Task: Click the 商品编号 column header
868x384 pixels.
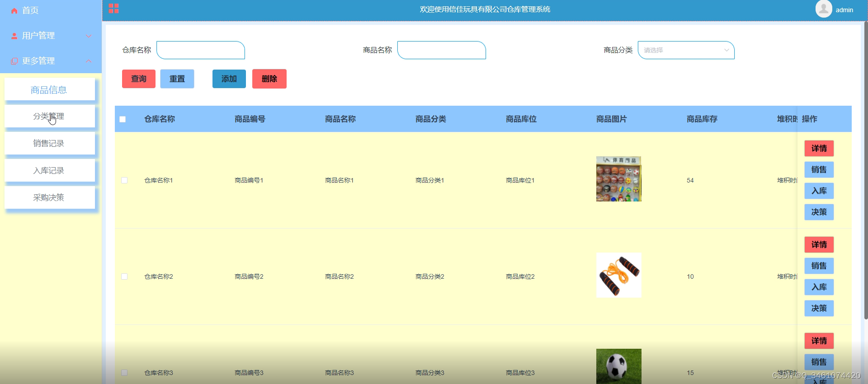Action: pyautogui.click(x=250, y=119)
